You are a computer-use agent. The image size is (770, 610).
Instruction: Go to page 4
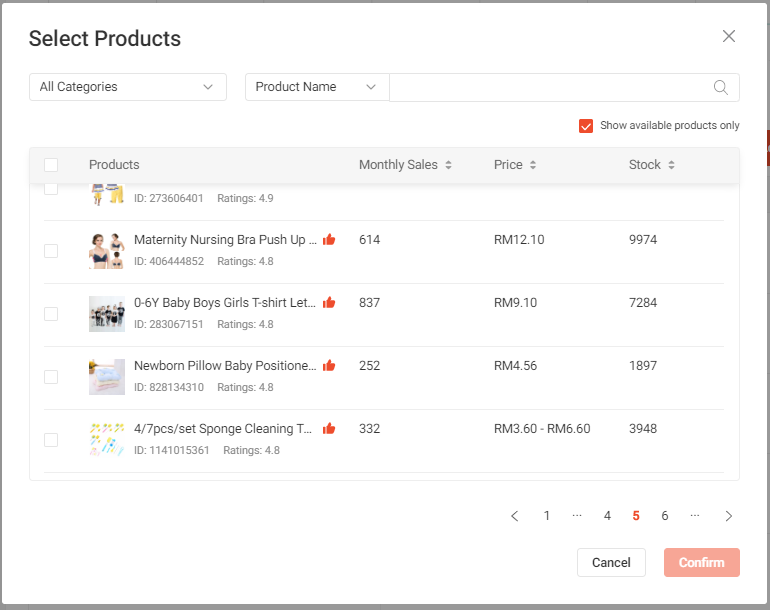pyautogui.click(x=607, y=516)
